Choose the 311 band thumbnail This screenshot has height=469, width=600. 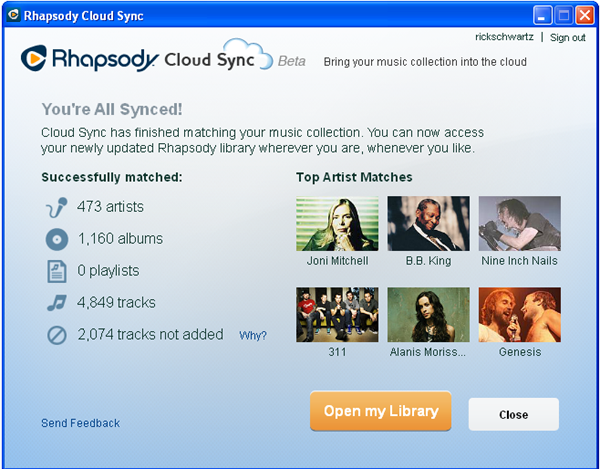[x=337, y=315]
